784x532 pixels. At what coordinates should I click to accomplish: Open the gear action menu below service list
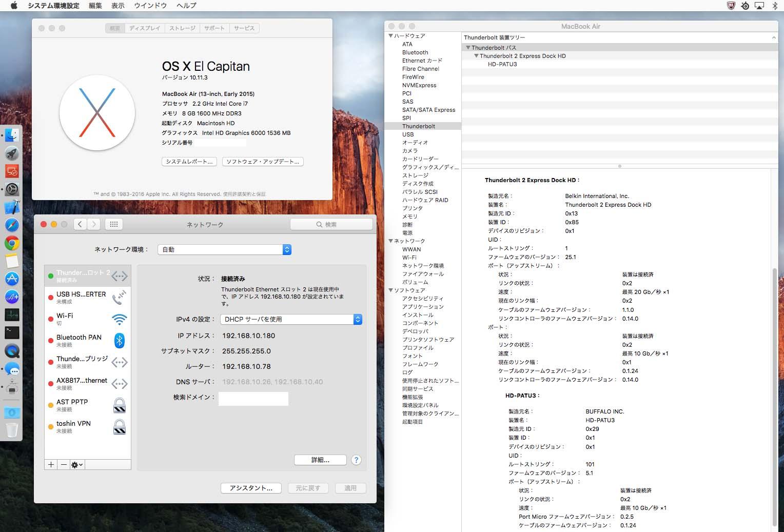77,464
